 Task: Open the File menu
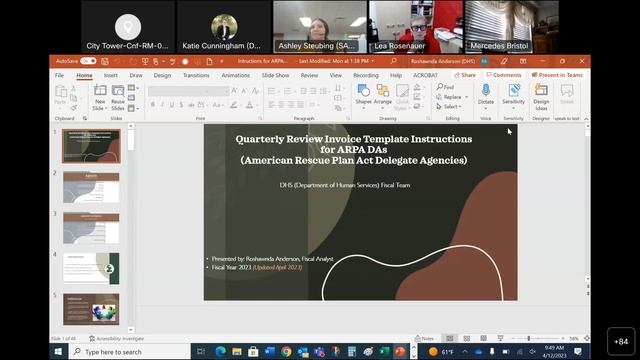coord(59,76)
